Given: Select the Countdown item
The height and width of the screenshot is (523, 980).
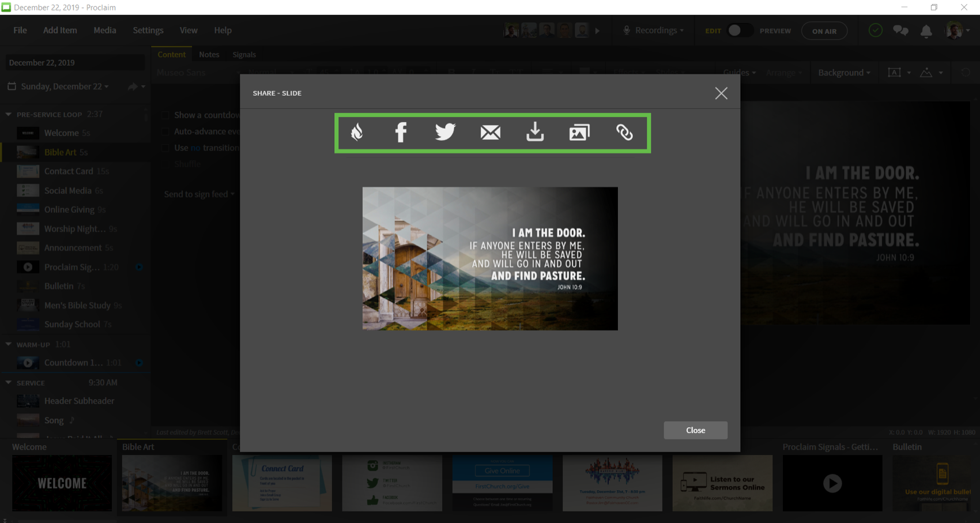Looking at the screenshot, I should point(75,363).
